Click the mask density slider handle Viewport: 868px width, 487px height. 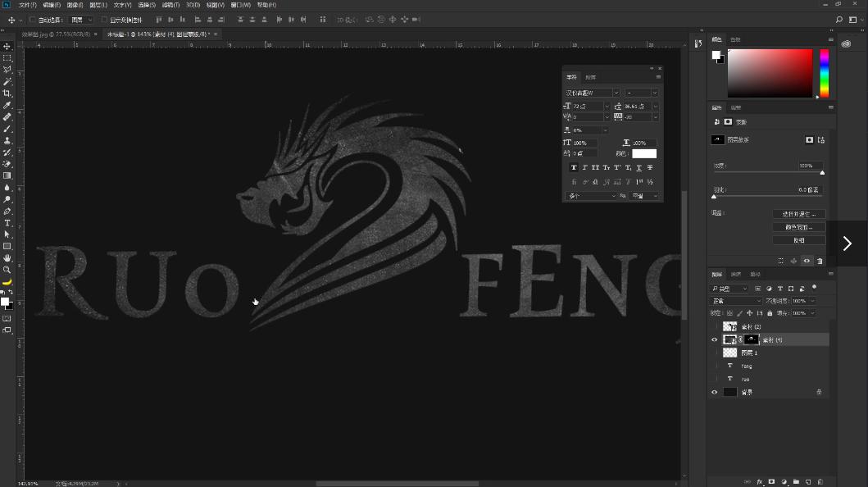tap(822, 173)
